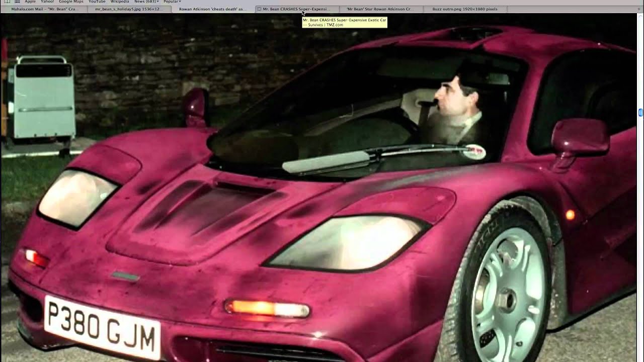Image resolution: width=644 pixels, height=362 pixels.
Task: Open the YouTube bookmark
Action: coord(97,2)
